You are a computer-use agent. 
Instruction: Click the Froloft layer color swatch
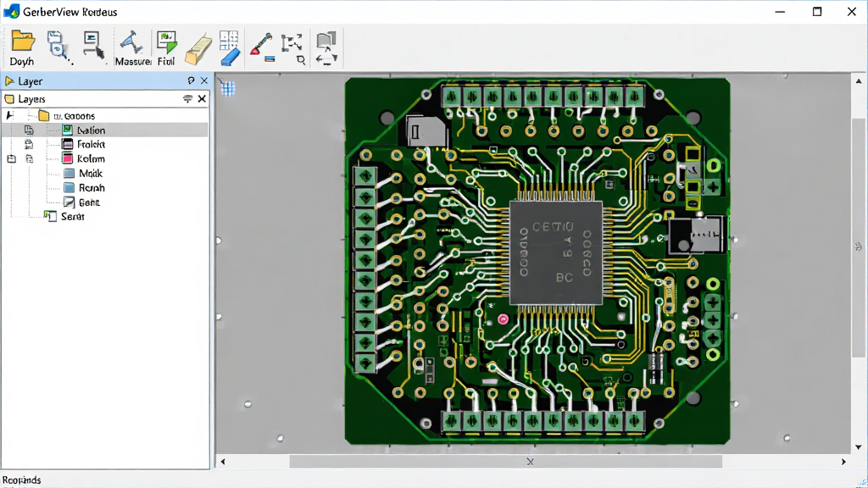tap(68, 144)
